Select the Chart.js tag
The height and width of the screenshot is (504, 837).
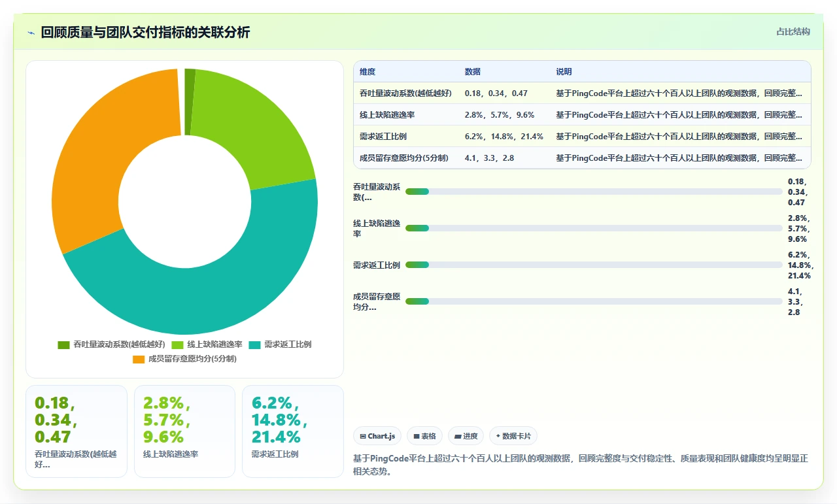(x=377, y=436)
